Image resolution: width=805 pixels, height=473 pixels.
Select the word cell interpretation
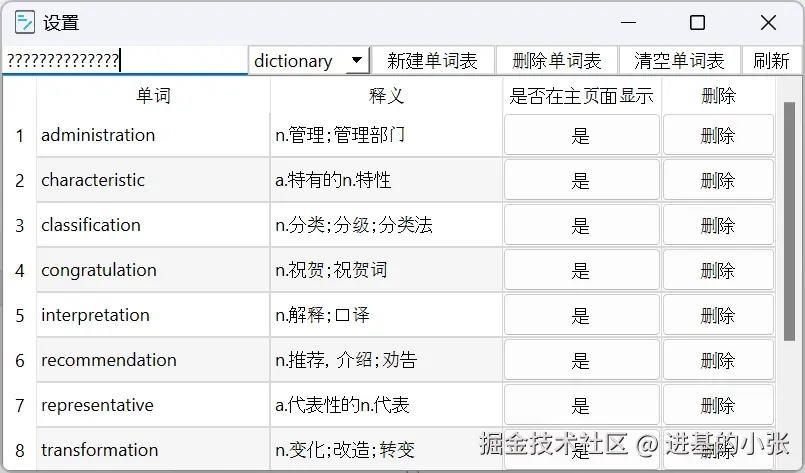click(x=153, y=315)
